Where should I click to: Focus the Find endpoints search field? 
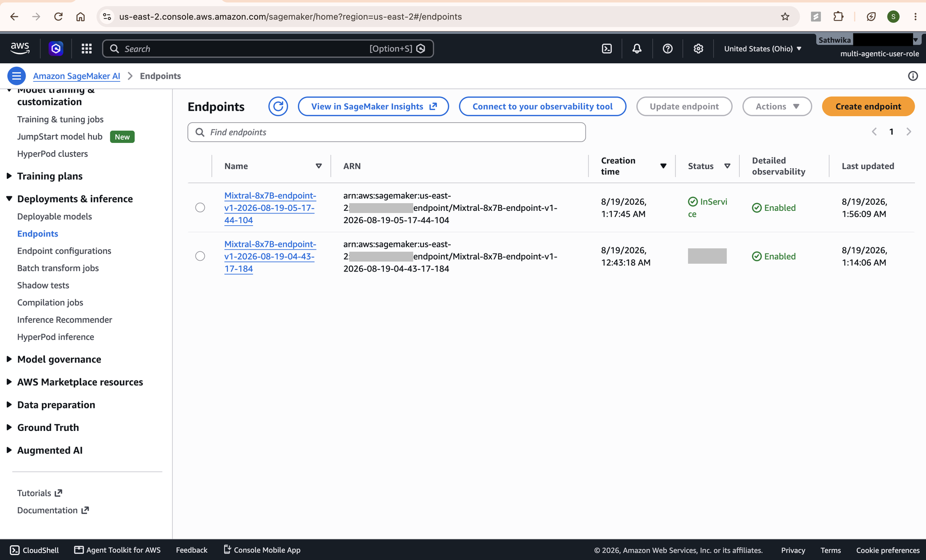[x=386, y=132]
